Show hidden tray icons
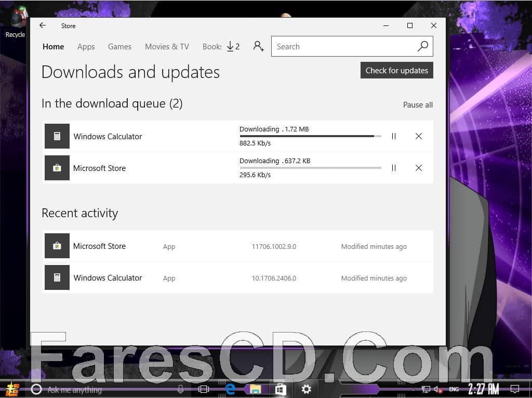Viewport: 532px width, 398px height. coord(413,389)
